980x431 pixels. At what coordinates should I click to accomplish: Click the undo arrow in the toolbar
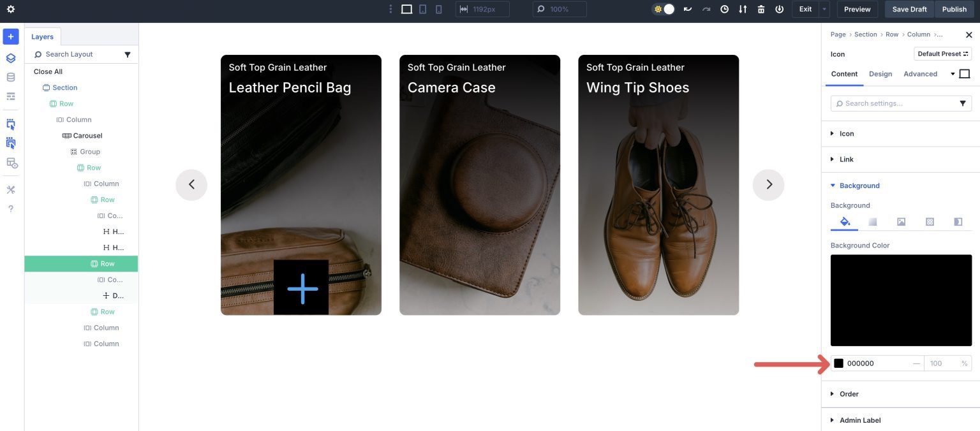tap(687, 9)
